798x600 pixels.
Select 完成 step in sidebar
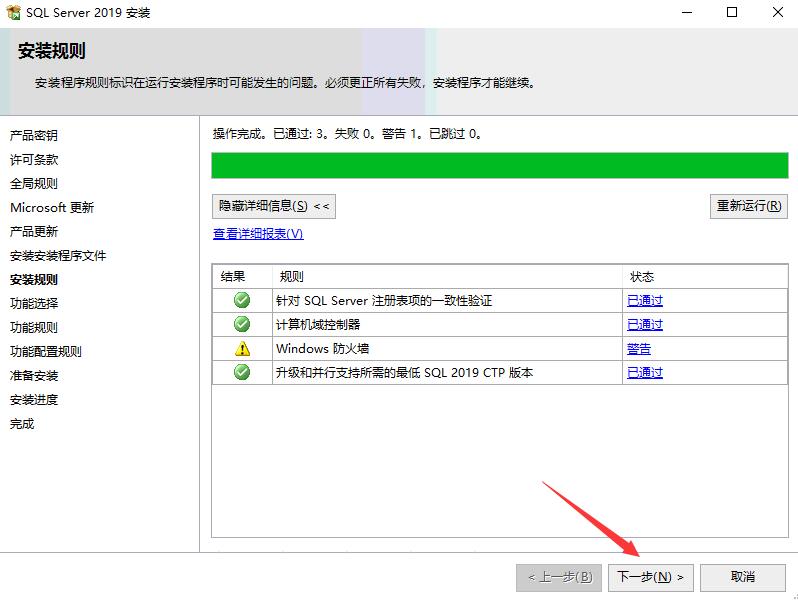(x=22, y=423)
